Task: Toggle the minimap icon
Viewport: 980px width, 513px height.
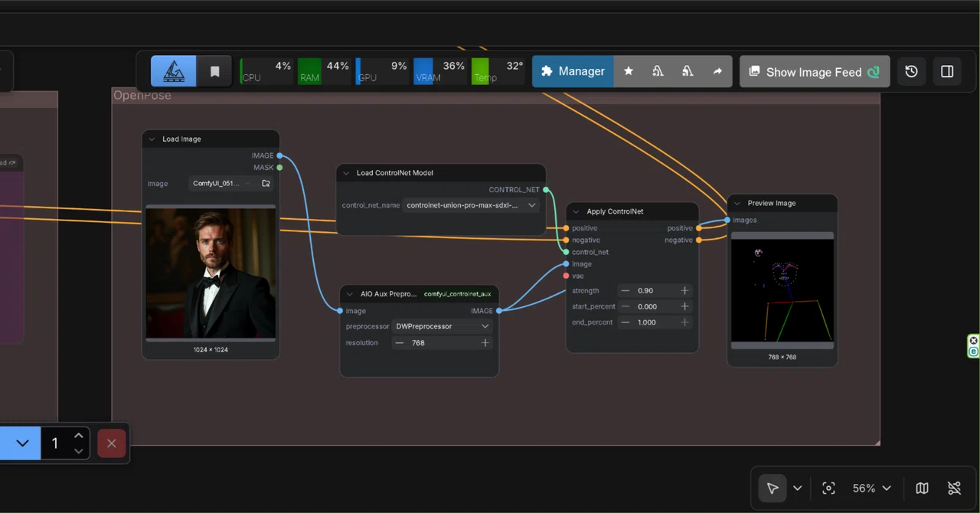Action: [x=922, y=488]
